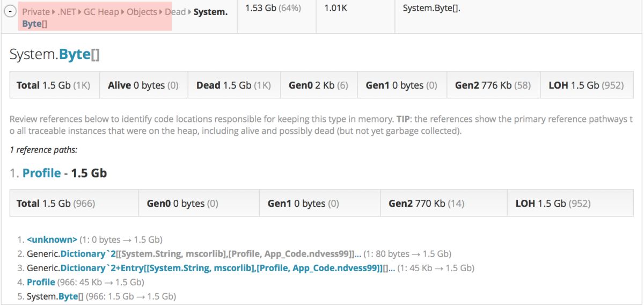Click Gen2 770 Kb (14) in Profile table
The width and height of the screenshot is (644, 305).
426,204
